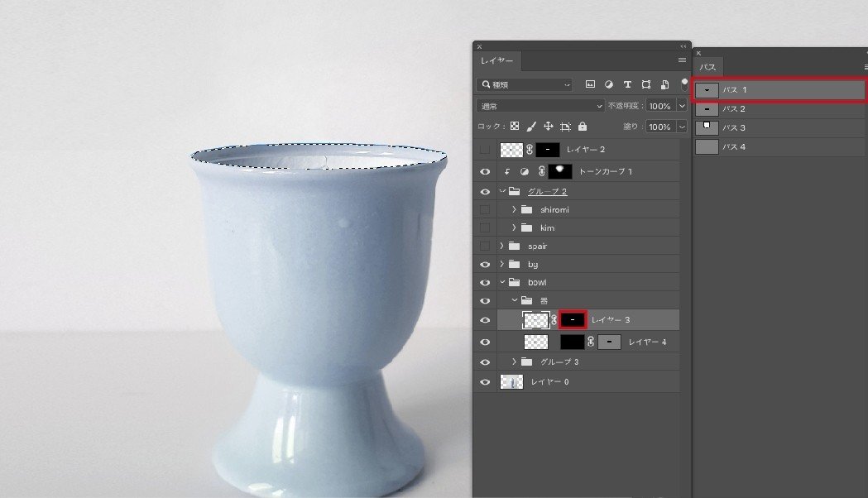Show the hidden レイヤー 2 layer
The image size is (868, 498).
tap(485, 150)
